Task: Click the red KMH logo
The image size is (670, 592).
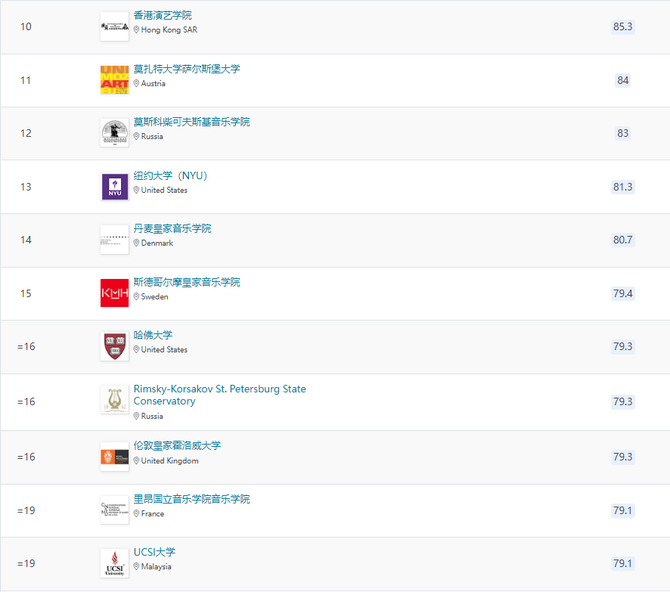Action: 115,293
